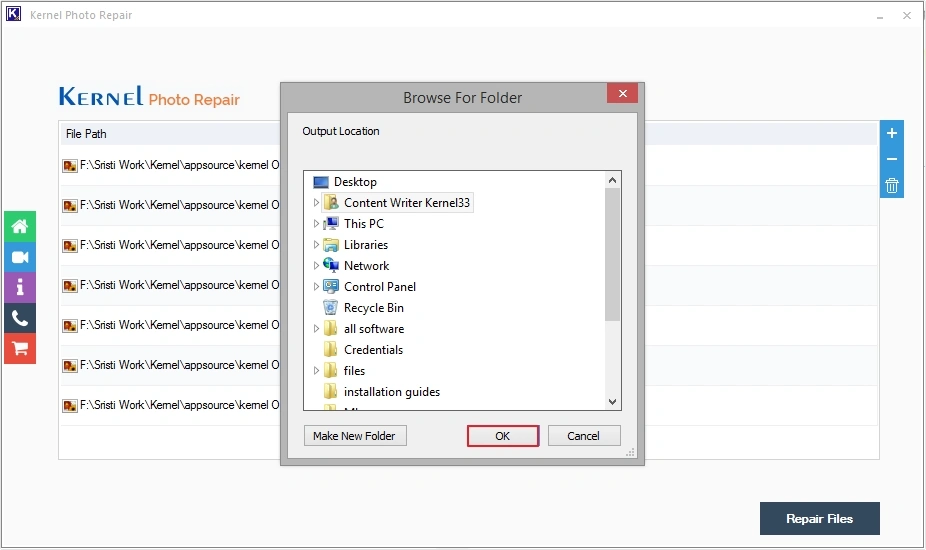
Task: Select the Recycle Bin folder item
Action: click(x=373, y=308)
